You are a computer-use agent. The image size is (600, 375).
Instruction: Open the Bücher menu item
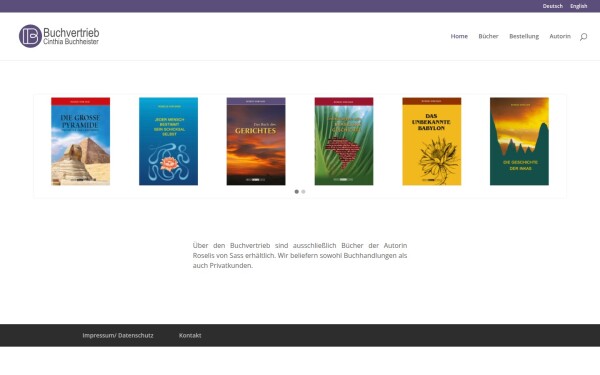tap(488, 36)
